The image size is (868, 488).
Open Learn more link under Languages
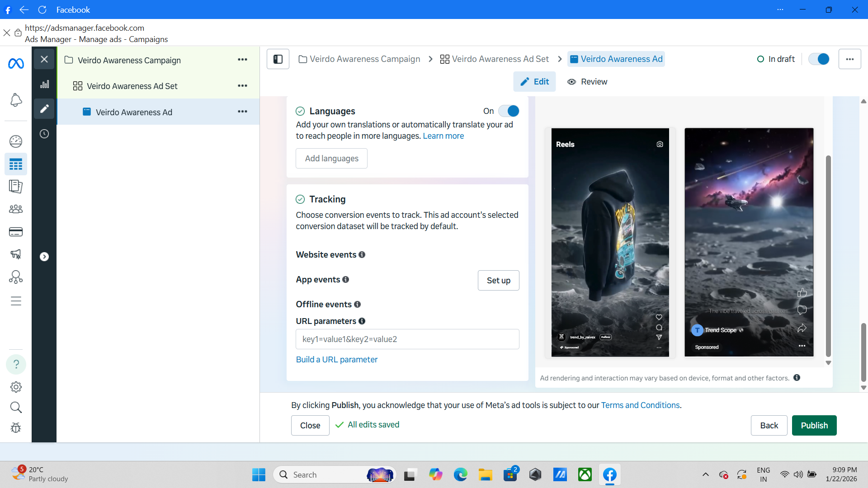click(443, 136)
